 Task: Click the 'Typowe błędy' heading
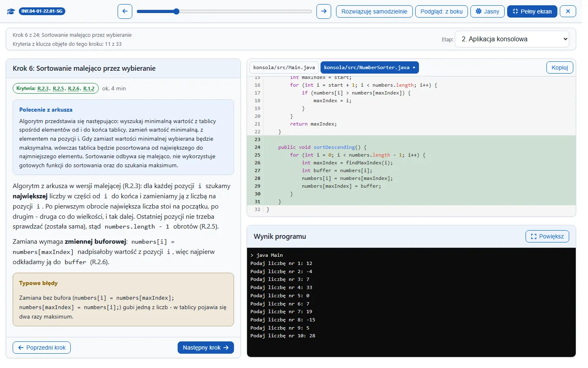tap(38, 283)
